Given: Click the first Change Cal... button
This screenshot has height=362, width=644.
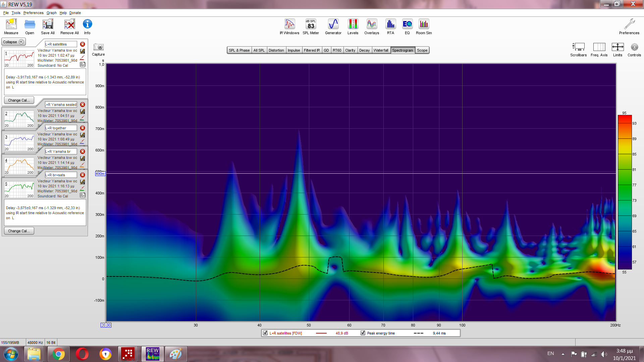Looking at the screenshot, I should click(x=19, y=100).
